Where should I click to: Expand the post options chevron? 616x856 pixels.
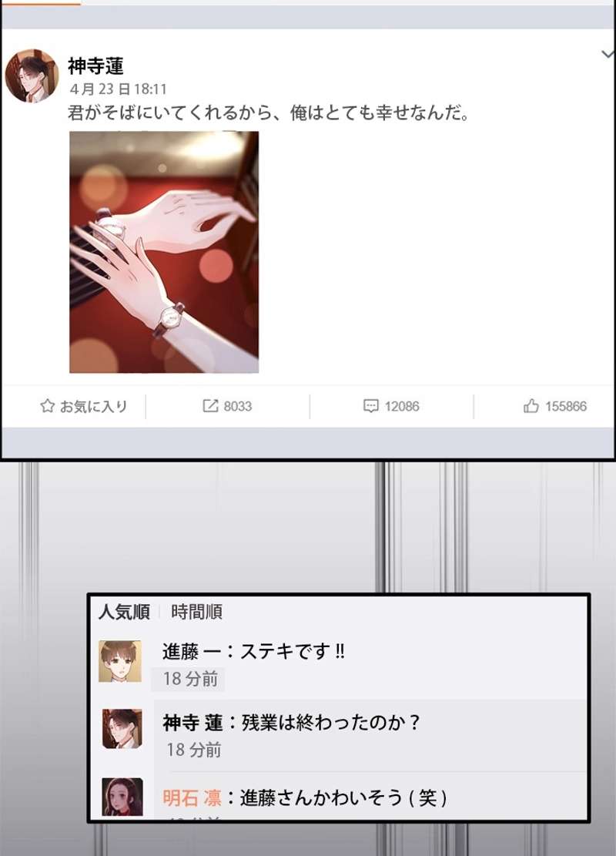pos(608,54)
